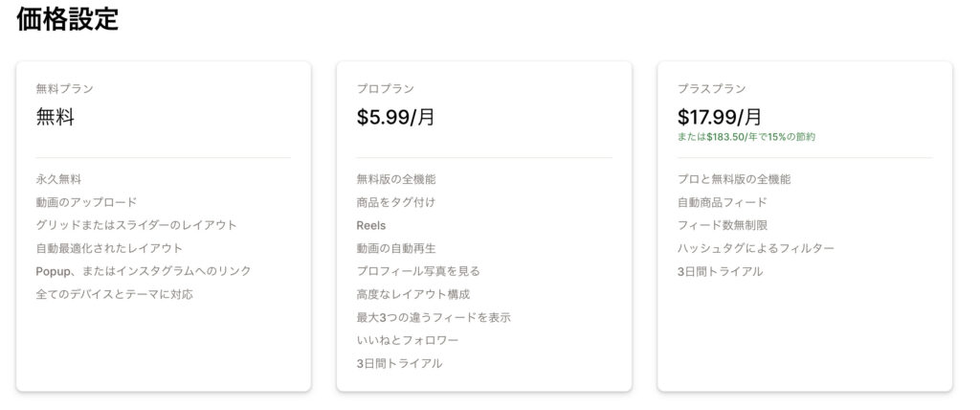Click the $17.99/月 price
This screenshot has height=410, width=980.
720,117
